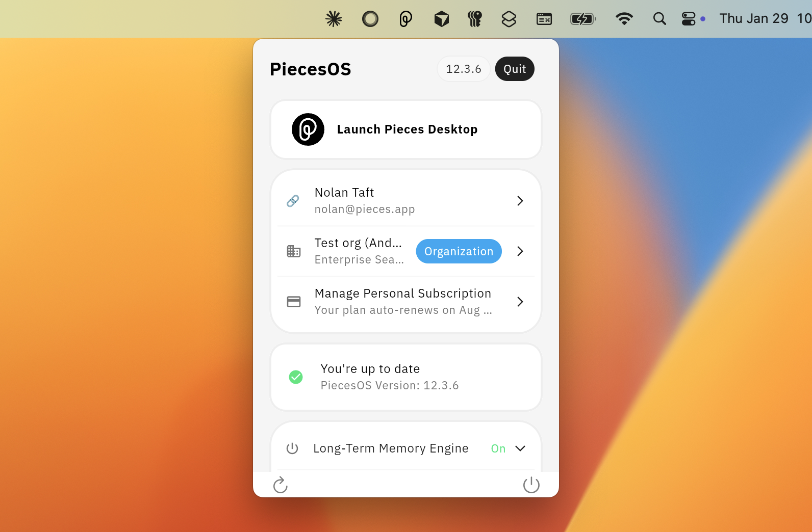Open the Control Center icon

(689, 19)
